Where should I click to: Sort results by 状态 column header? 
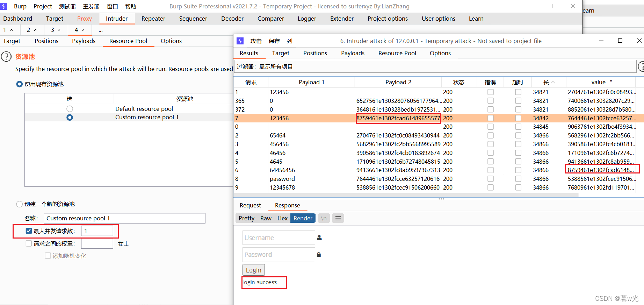coord(459,82)
